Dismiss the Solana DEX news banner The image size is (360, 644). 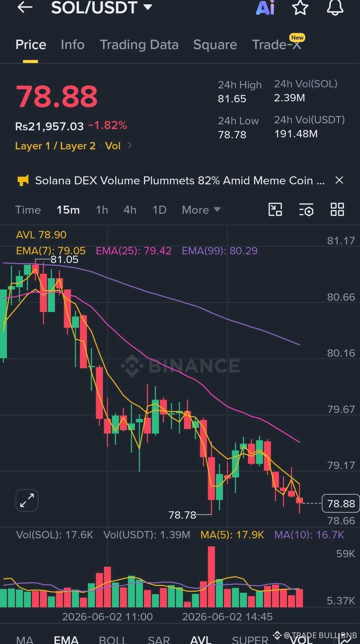pos(339,180)
